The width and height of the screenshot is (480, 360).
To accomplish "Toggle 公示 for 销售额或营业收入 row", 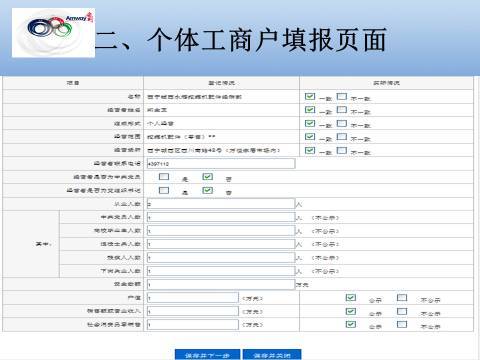I will (x=351, y=311).
